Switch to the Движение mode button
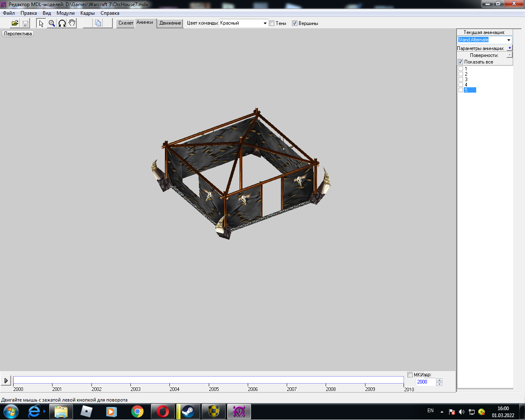 170,23
